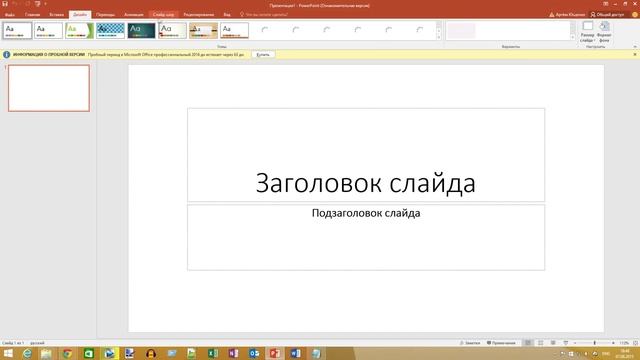Select the second white theme thumbnail
Image resolution: width=640 pixels, height=360 pixels.
(x=49, y=31)
